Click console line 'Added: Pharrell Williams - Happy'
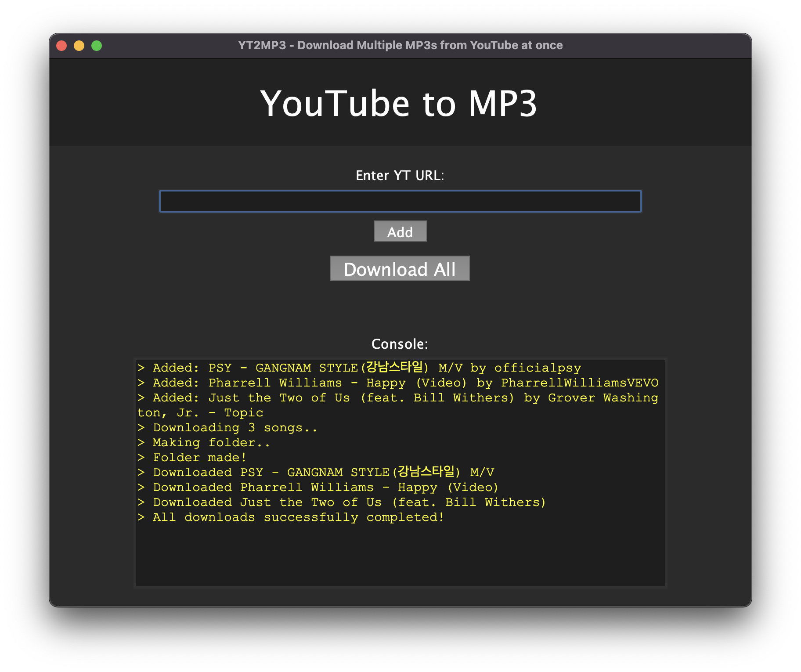 coord(398,383)
